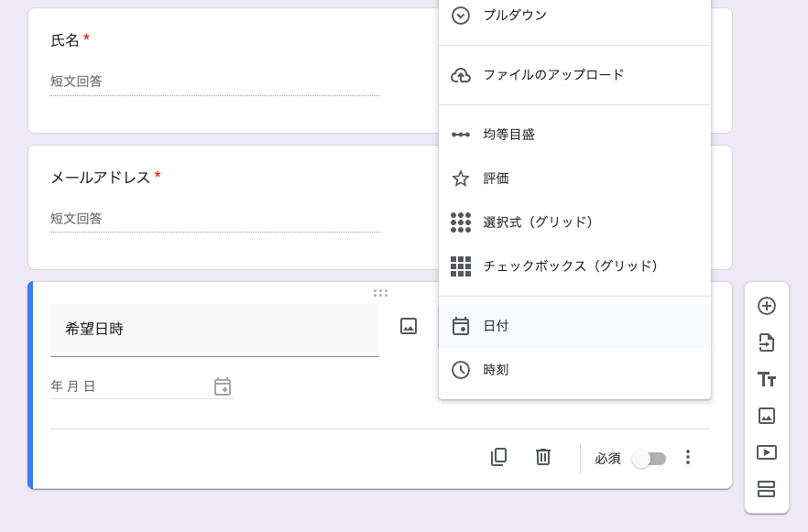This screenshot has height=532, width=808.
Task: Add a new section to the form
Action: 767,489
